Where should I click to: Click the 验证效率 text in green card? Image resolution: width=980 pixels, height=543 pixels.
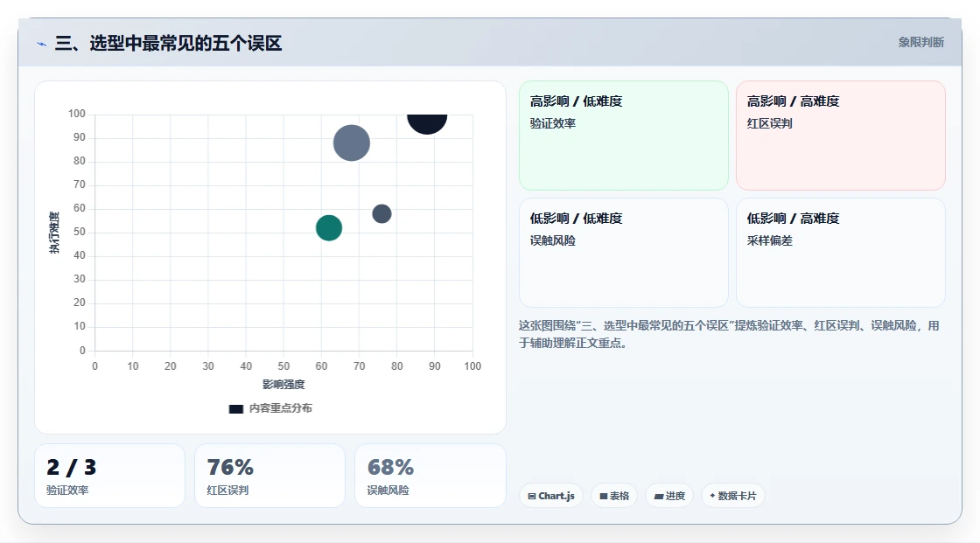click(552, 123)
